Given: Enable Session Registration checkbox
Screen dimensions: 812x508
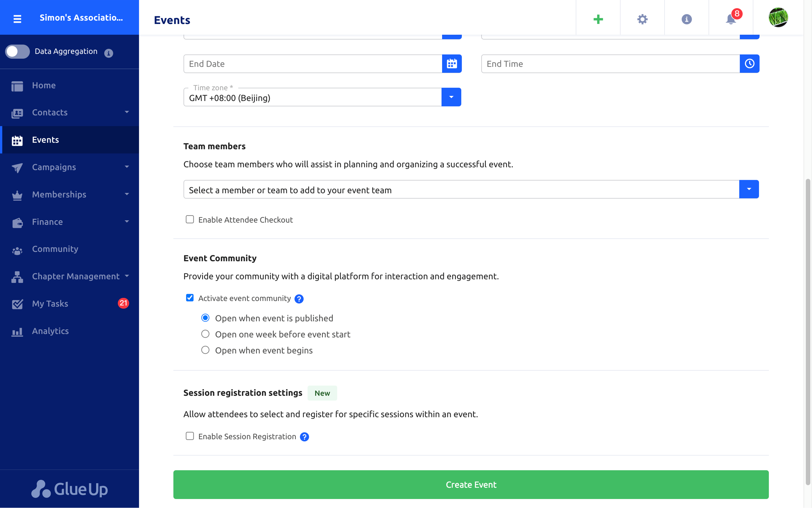Looking at the screenshot, I should tap(189, 435).
